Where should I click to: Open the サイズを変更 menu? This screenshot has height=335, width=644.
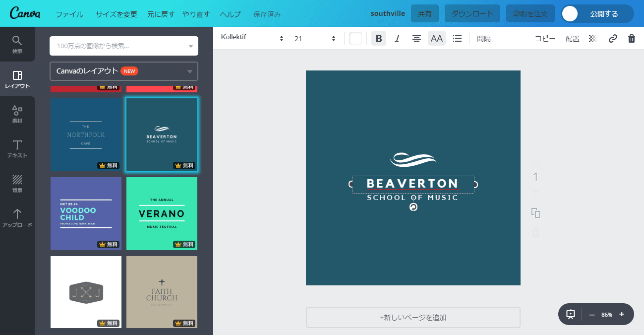tap(116, 14)
